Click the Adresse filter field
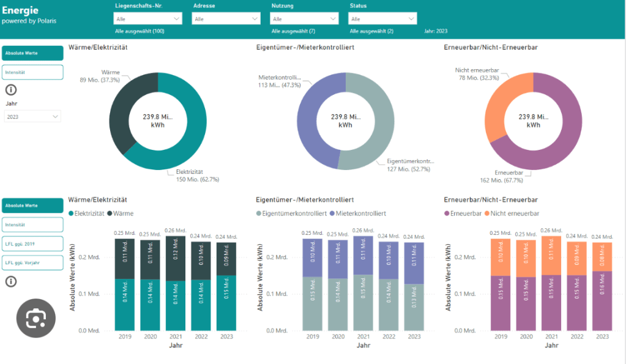 click(x=226, y=19)
